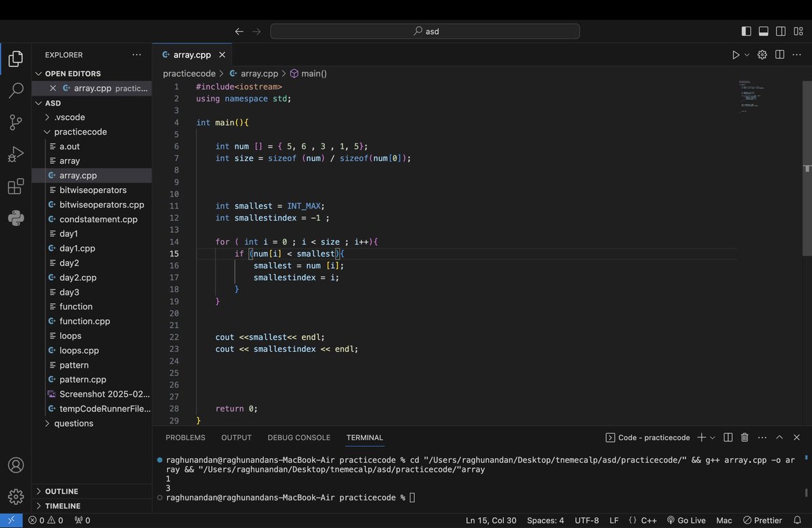This screenshot has height=528, width=812.
Task: Change indentation via Spaces: 4
Action: (545, 521)
